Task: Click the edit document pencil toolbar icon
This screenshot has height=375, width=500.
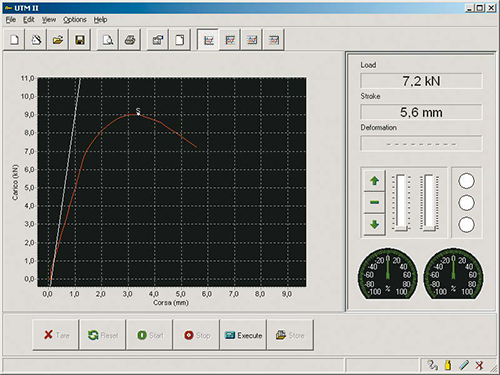Action: [36, 40]
